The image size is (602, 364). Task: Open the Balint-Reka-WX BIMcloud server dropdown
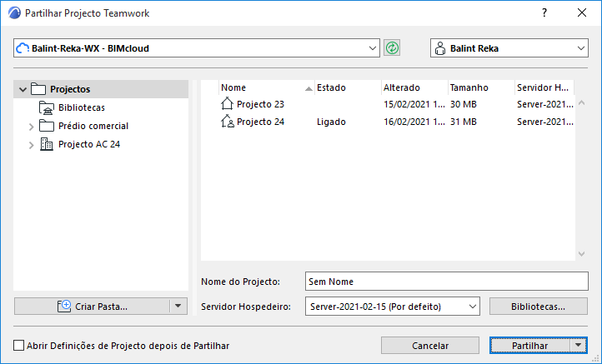tap(372, 48)
